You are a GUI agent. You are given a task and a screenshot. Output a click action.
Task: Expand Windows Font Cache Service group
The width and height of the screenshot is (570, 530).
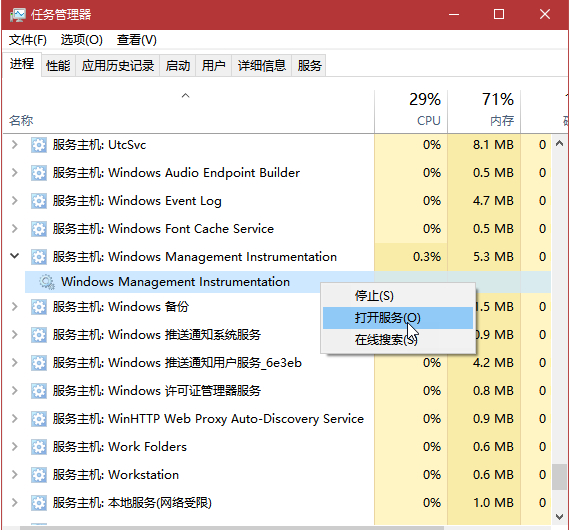[x=15, y=229]
